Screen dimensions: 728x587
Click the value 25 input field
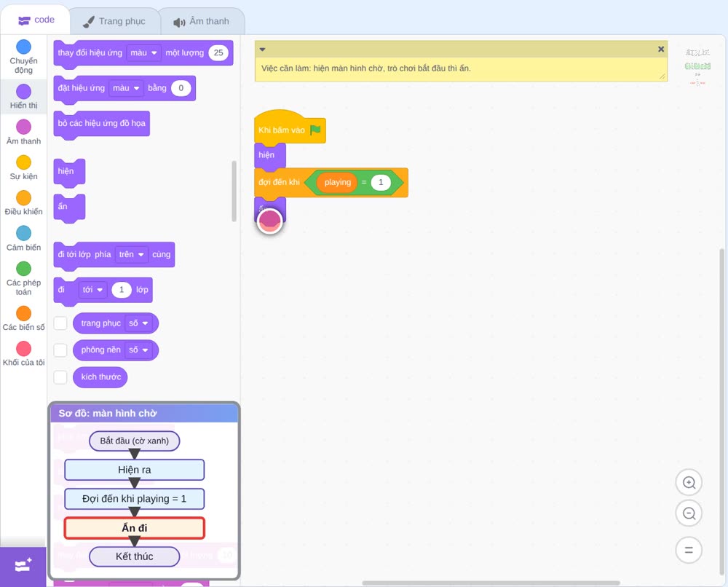click(x=218, y=53)
